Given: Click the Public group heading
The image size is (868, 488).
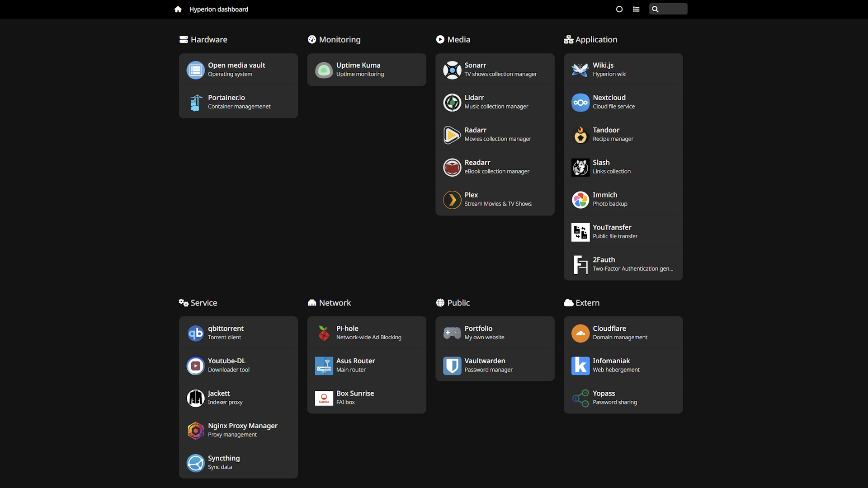Looking at the screenshot, I should click(x=453, y=303).
